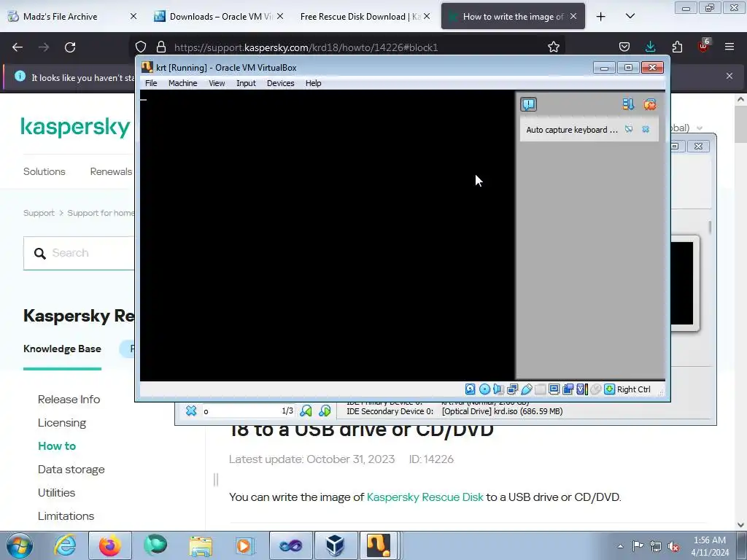Click the disable icon on Auto capture keyboard notification

(629, 130)
